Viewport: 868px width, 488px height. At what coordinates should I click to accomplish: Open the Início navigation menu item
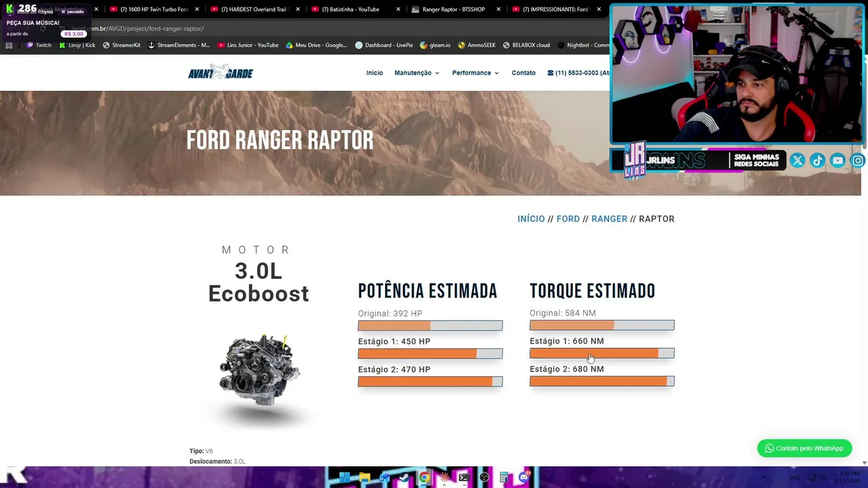point(374,73)
